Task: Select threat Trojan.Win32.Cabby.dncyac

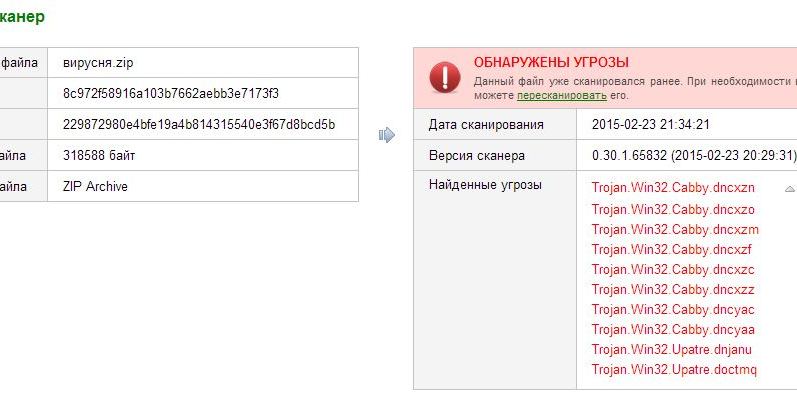Action: (672, 310)
